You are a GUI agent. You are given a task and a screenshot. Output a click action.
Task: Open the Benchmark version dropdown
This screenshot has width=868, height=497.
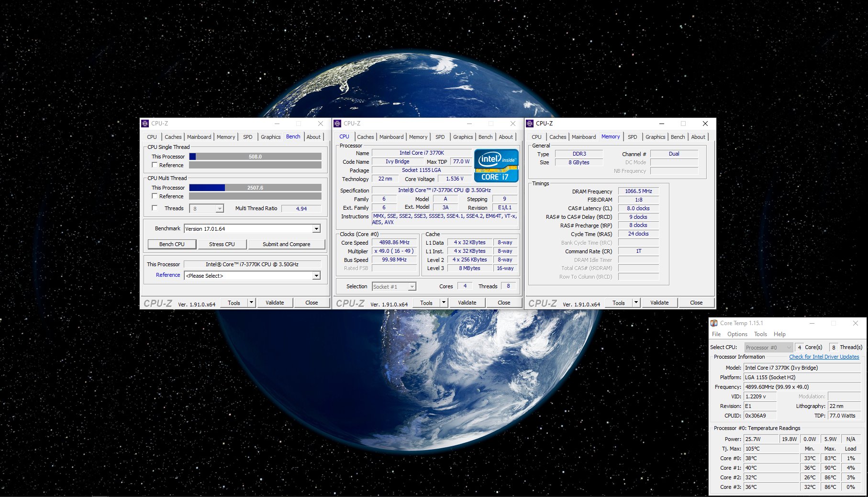pos(316,229)
